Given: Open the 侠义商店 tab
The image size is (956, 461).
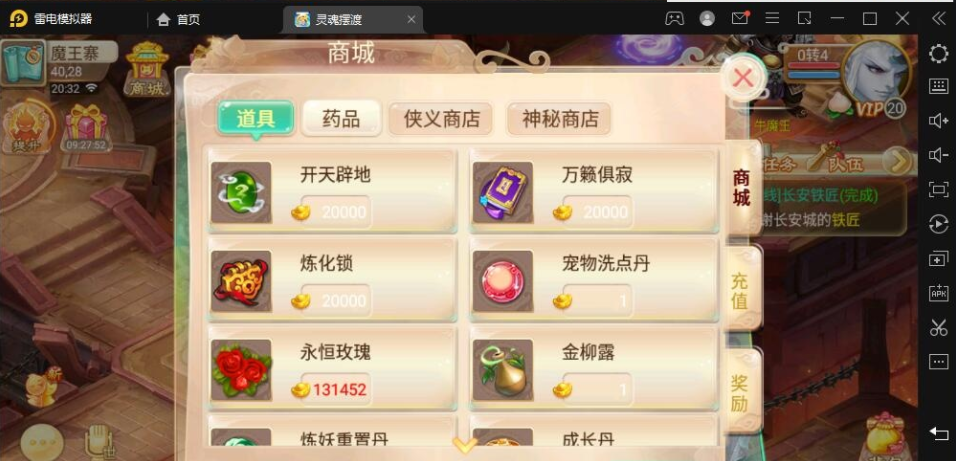Looking at the screenshot, I should coord(441,118).
